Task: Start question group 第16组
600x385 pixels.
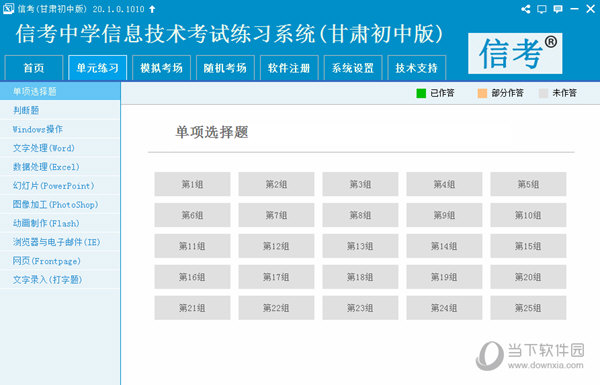Action: click(192, 277)
